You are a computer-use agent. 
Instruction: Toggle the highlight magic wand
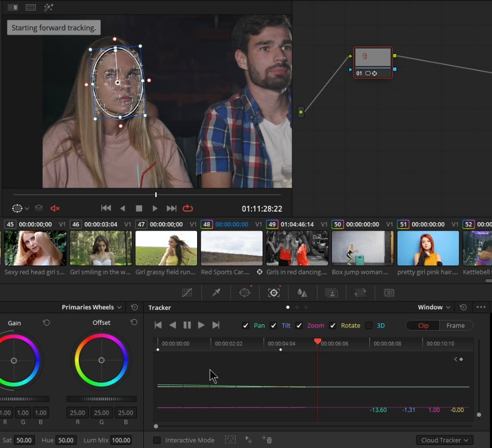pos(48,7)
